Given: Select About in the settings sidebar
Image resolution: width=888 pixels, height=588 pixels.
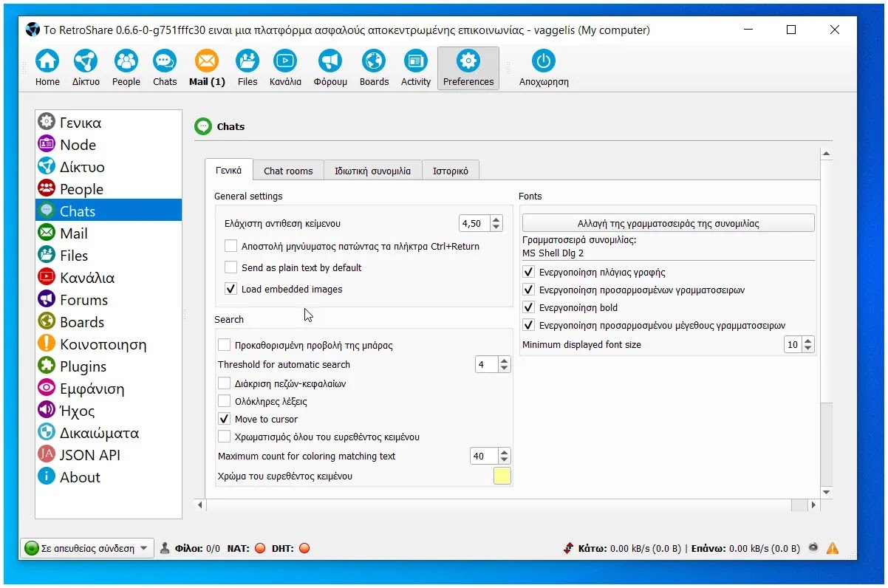Looking at the screenshot, I should (109, 477).
